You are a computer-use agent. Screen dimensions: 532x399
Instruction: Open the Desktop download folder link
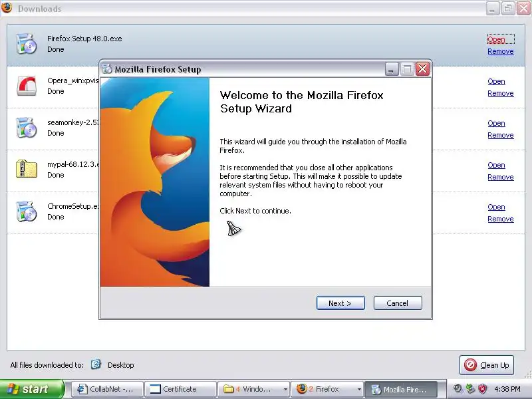[x=121, y=365]
